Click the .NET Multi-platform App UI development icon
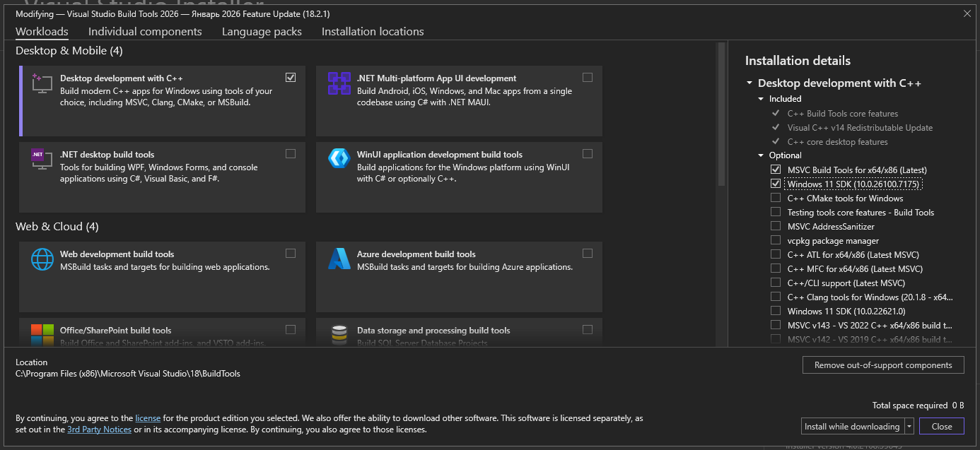The image size is (980, 450). (x=339, y=82)
